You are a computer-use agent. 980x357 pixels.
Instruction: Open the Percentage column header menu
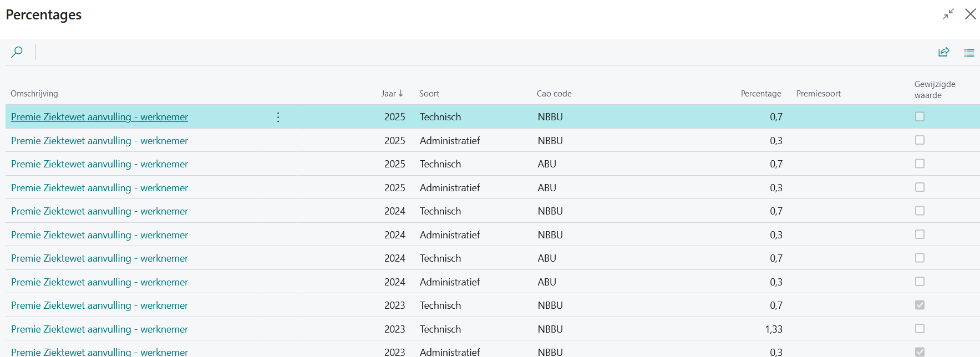(760, 94)
